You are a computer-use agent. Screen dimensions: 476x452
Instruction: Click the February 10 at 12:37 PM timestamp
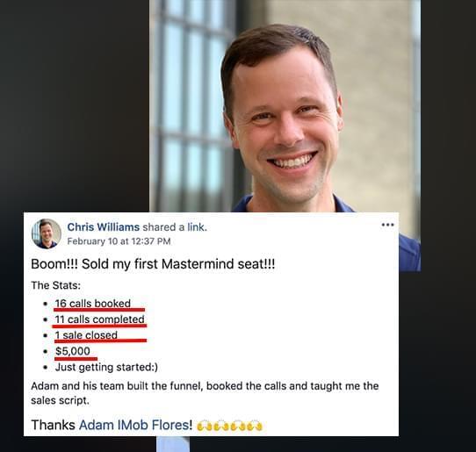pos(119,241)
